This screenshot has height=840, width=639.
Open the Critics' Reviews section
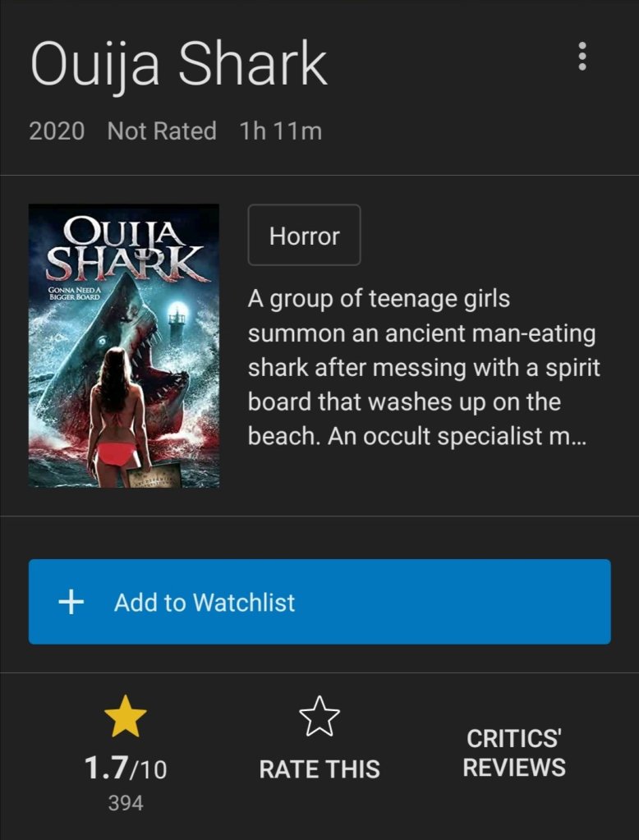[x=514, y=753]
